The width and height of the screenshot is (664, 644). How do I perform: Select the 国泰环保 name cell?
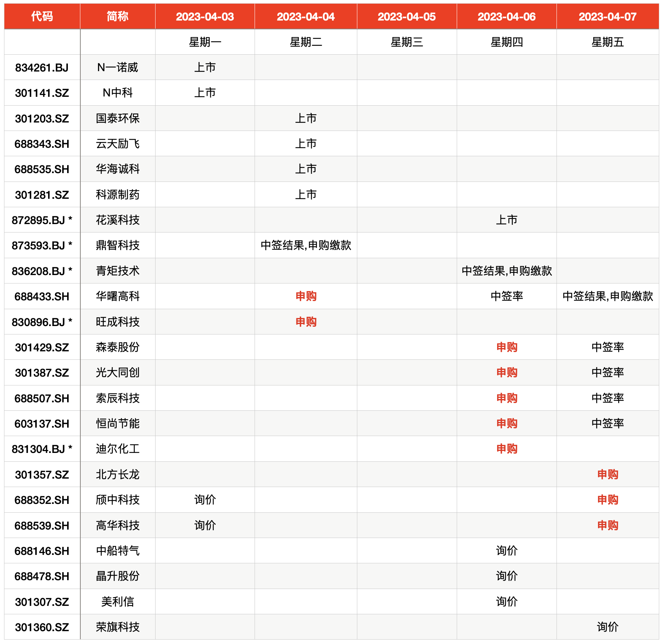click(117, 118)
